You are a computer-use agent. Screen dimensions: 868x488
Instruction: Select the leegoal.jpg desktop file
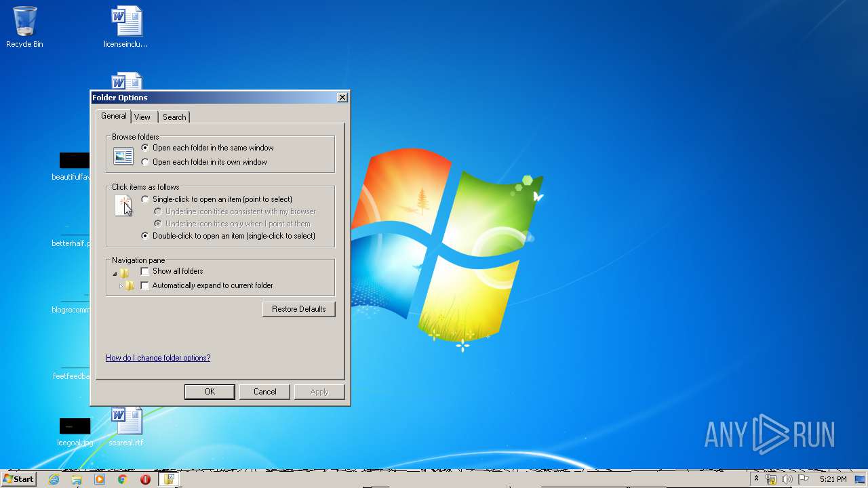pyautogui.click(x=75, y=432)
